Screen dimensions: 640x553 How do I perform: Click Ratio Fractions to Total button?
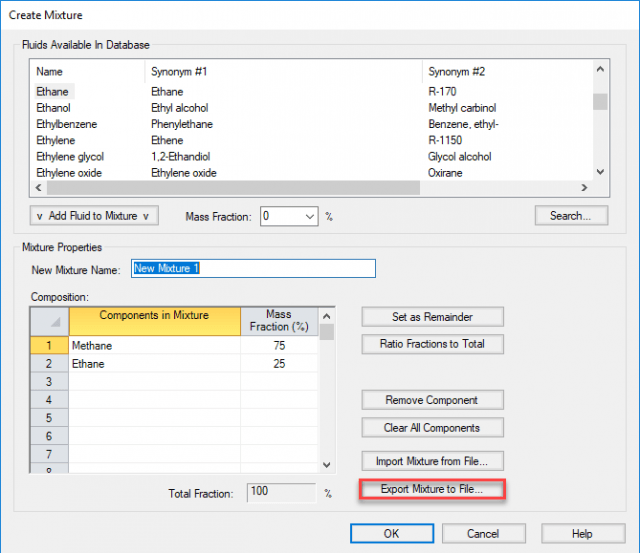(432, 344)
